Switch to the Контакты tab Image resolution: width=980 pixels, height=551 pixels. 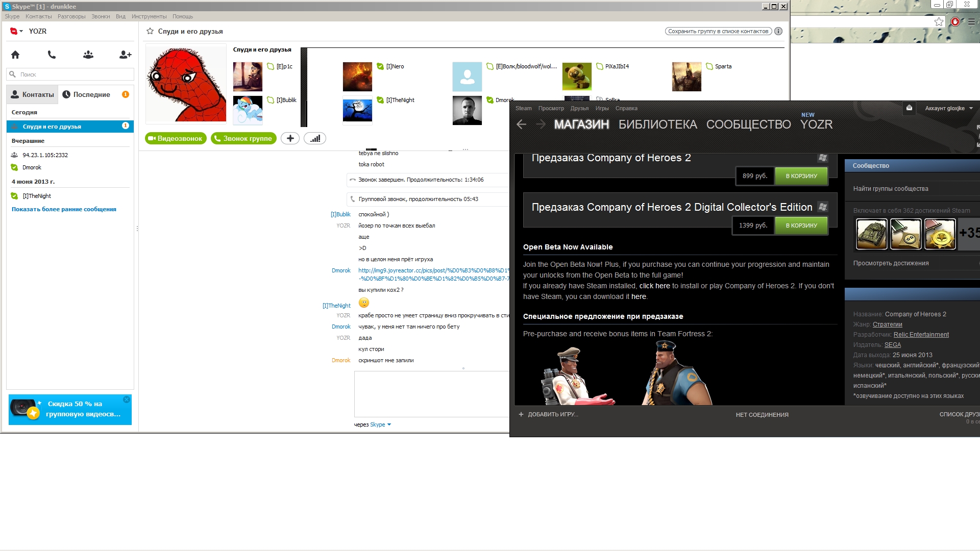pyautogui.click(x=32, y=94)
